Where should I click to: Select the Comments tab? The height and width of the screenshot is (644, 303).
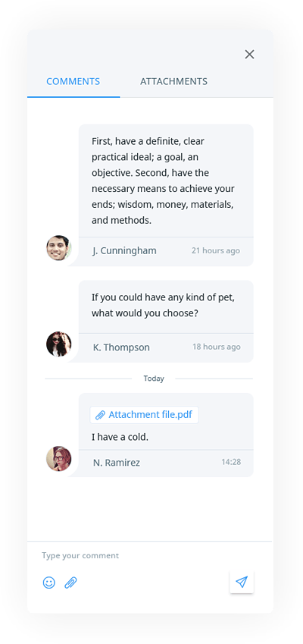click(x=73, y=81)
